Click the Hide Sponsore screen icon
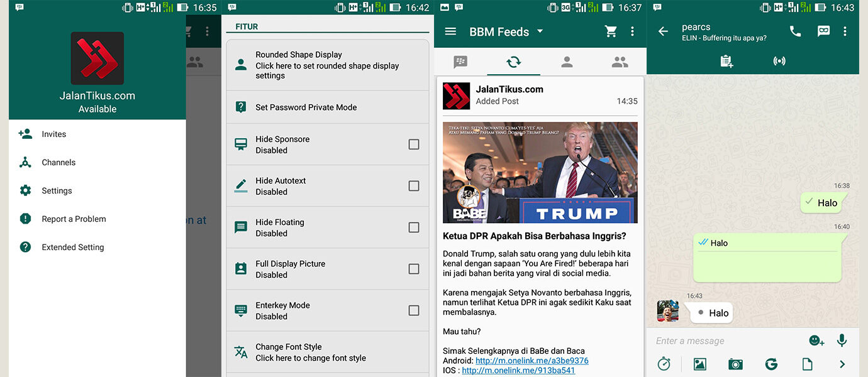Viewport: 868px width, 377px height. pos(241,145)
